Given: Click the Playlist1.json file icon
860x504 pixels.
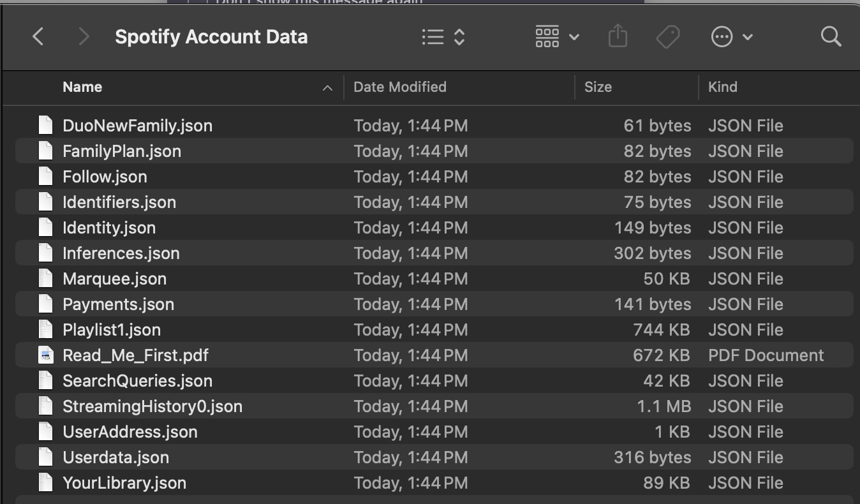Looking at the screenshot, I should 45,329.
